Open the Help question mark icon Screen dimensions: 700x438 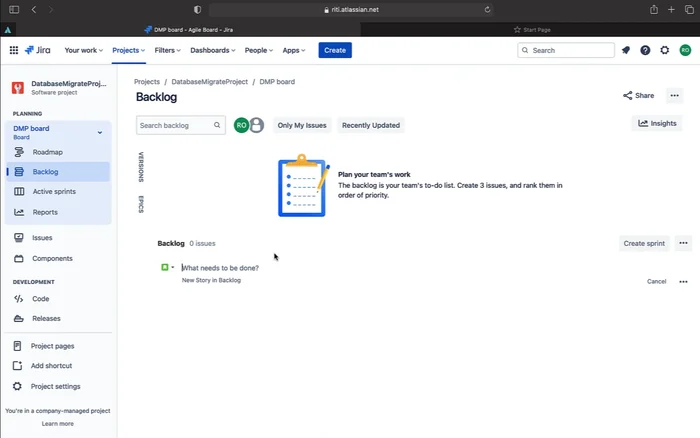[645, 50]
